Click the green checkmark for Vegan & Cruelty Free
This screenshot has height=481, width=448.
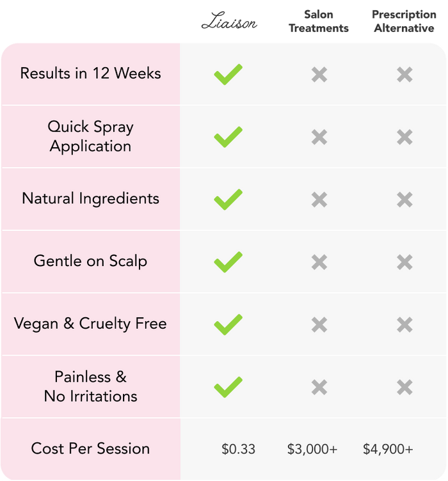(x=228, y=324)
